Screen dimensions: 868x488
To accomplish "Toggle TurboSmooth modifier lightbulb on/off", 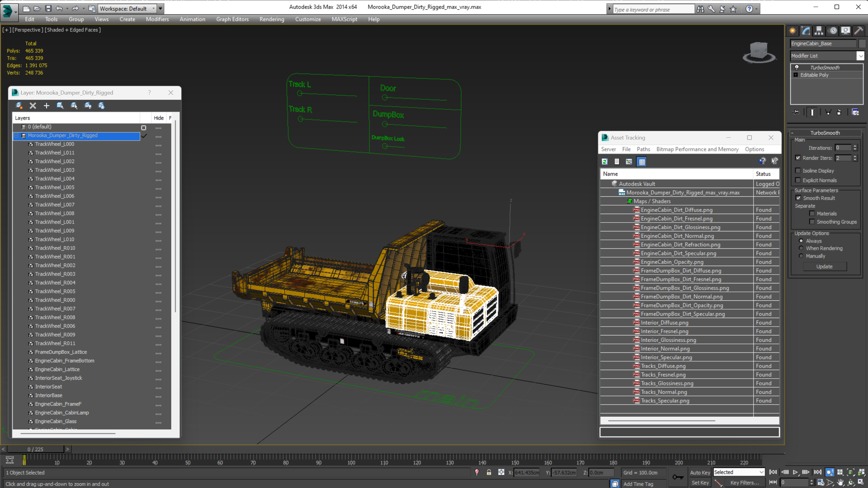I will pos(797,67).
